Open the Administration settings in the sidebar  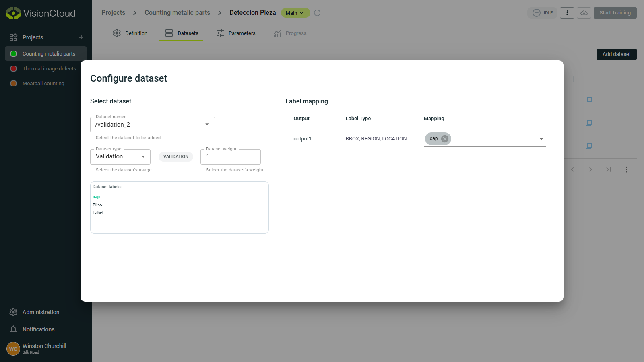[x=40, y=312]
